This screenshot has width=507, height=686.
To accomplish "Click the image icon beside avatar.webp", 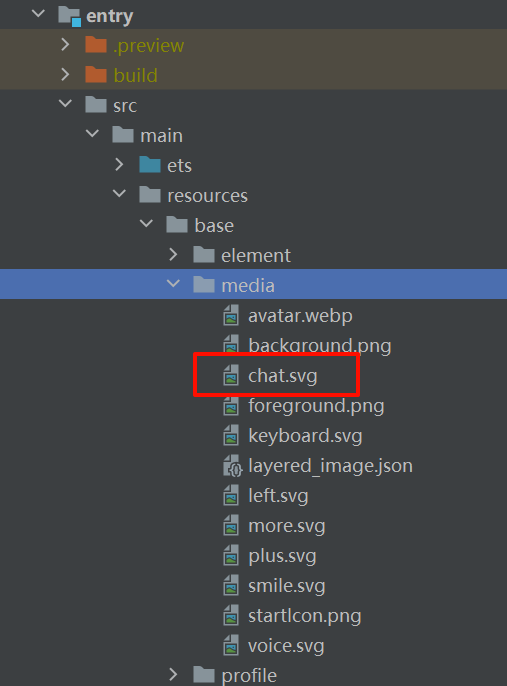I will tap(231, 315).
